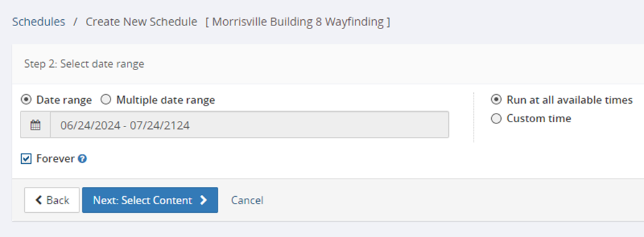This screenshot has height=237, width=644.
Task: Click the Multiple date range label text
Action: [165, 100]
